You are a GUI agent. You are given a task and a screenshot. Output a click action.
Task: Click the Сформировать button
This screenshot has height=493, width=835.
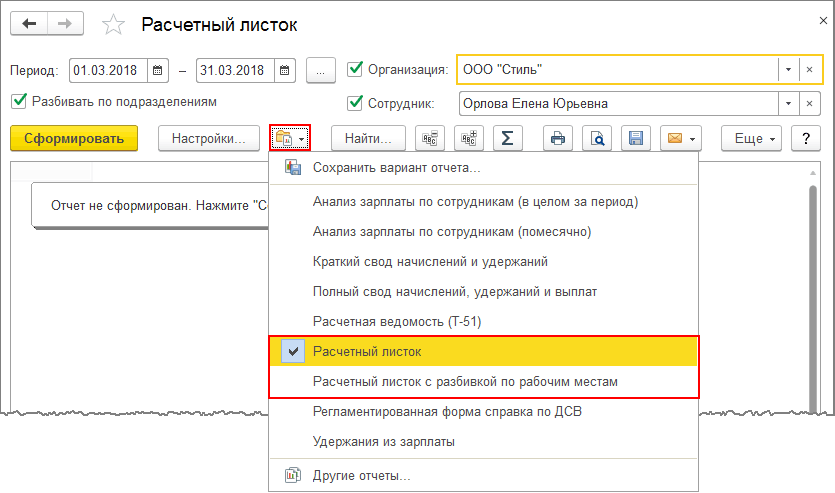(74, 138)
